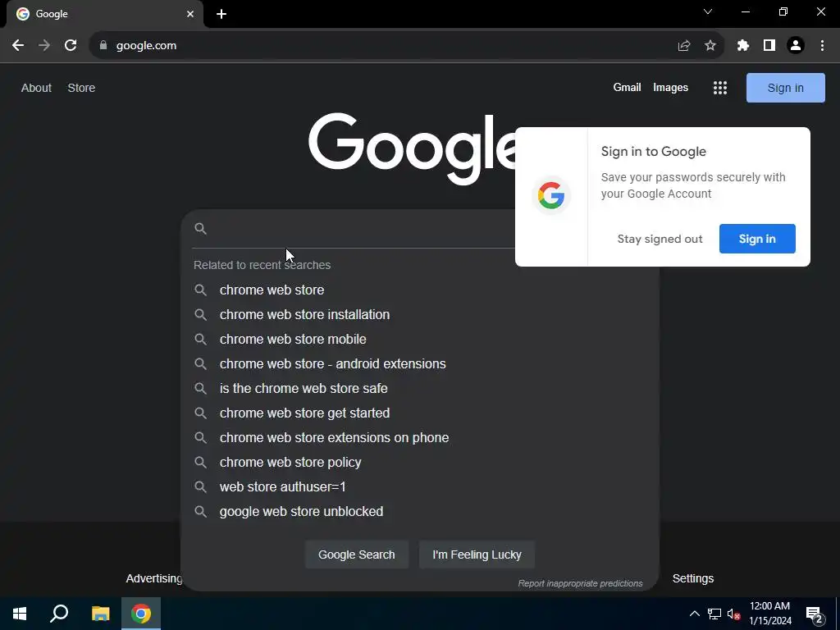Click Report inappropriate predictions
Image resolution: width=840 pixels, height=630 pixels.
580,583
